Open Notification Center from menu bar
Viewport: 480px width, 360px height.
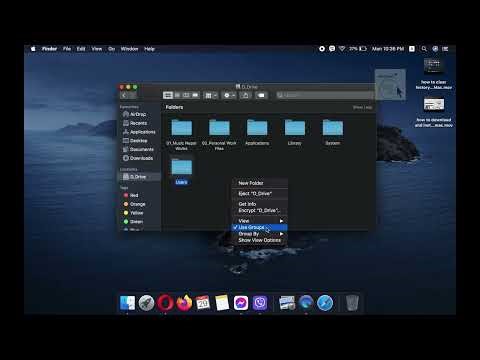pyautogui.click(x=445, y=49)
